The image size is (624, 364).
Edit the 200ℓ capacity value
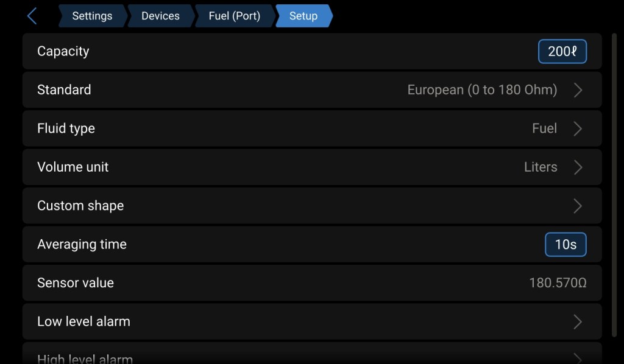point(562,52)
